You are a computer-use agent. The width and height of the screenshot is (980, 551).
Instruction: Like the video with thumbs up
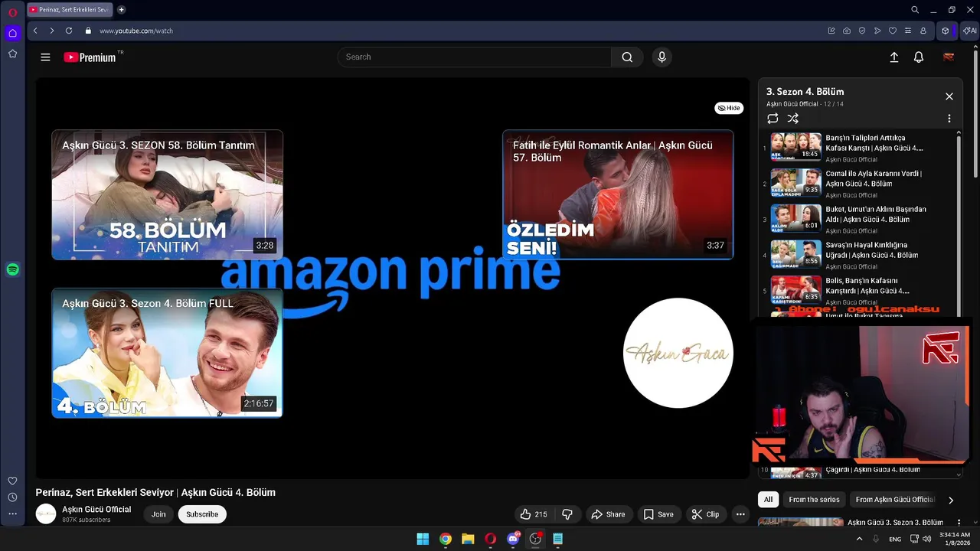point(534,514)
